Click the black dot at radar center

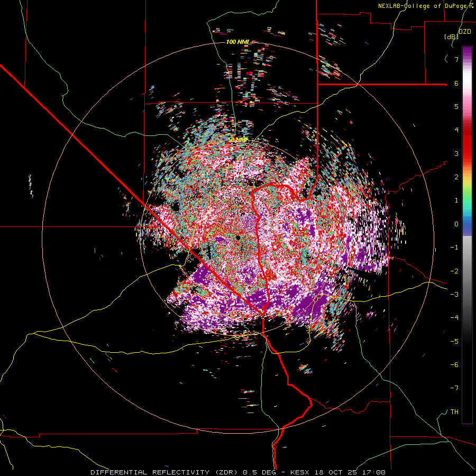[x=237, y=237]
